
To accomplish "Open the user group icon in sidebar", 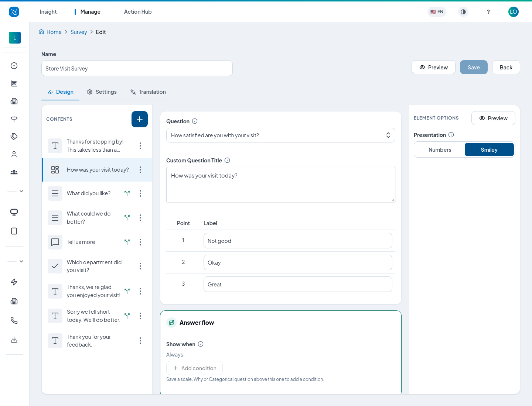I will 14,172.
